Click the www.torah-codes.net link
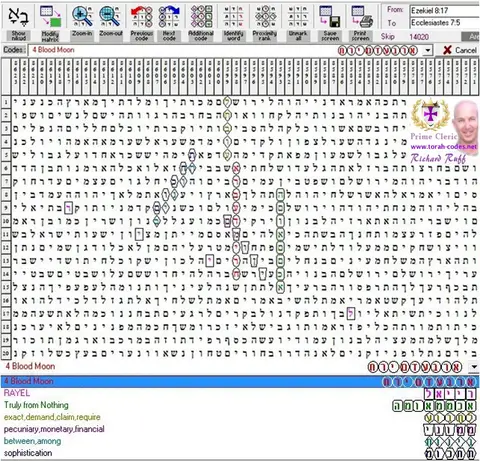This screenshot has height=461, width=480. coord(444,146)
